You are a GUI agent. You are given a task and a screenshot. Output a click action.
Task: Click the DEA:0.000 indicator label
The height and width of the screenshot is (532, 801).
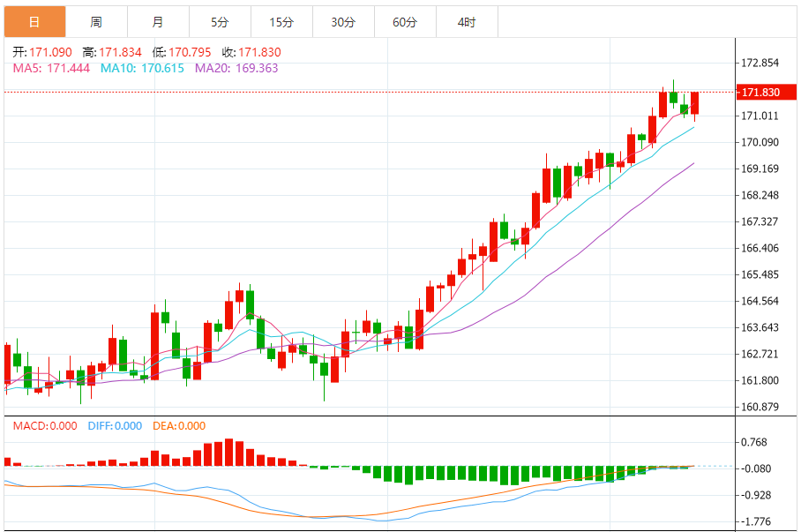(x=179, y=426)
